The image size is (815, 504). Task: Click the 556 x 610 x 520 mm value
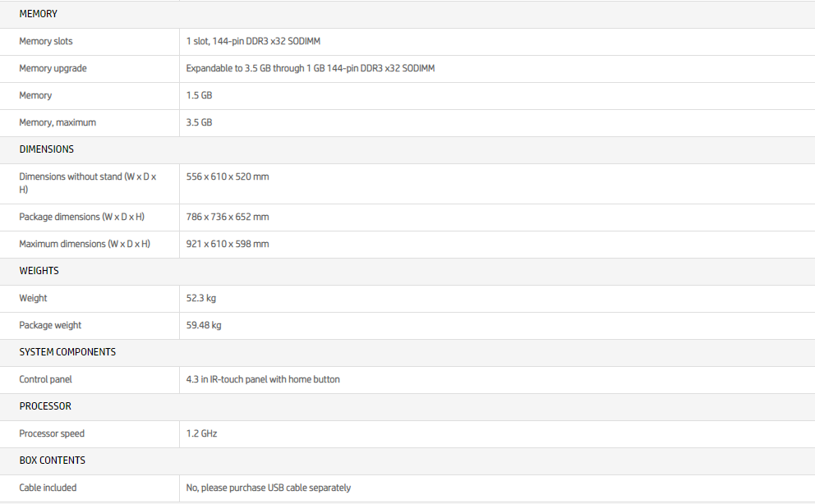tap(228, 176)
